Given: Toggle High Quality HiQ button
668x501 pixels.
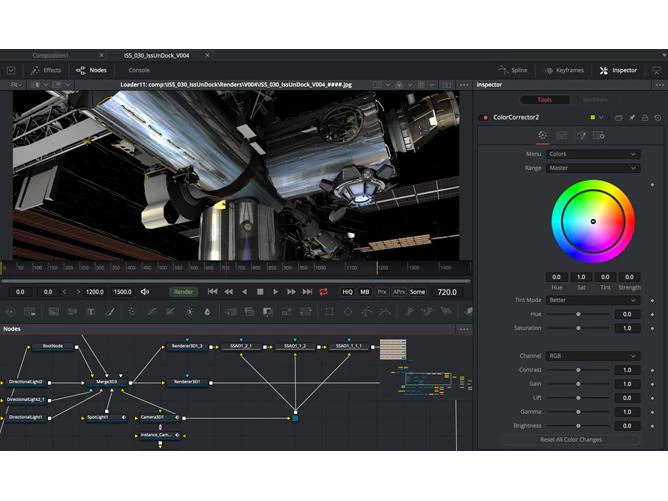Looking at the screenshot, I should pyautogui.click(x=347, y=292).
